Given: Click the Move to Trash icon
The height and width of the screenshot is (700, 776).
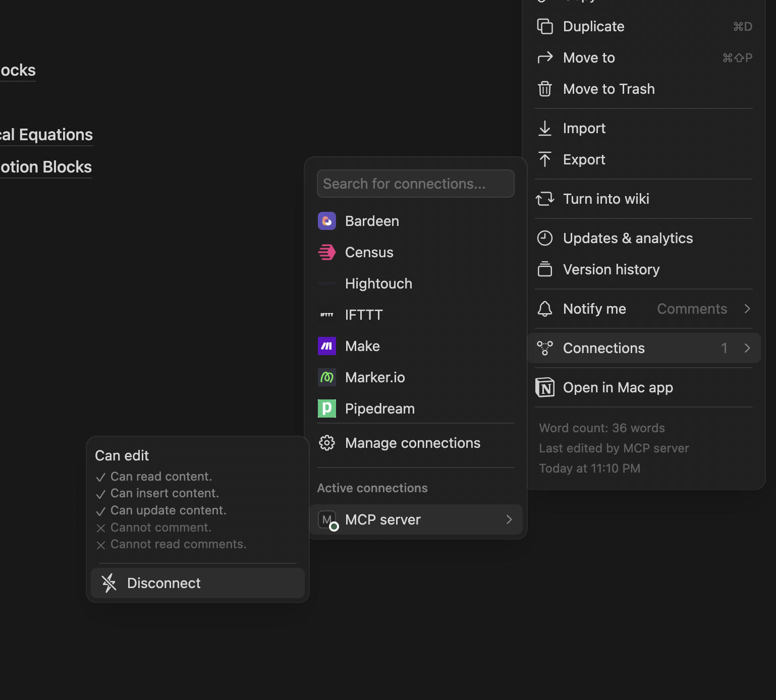Looking at the screenshot, I should [x=545, y=89].
